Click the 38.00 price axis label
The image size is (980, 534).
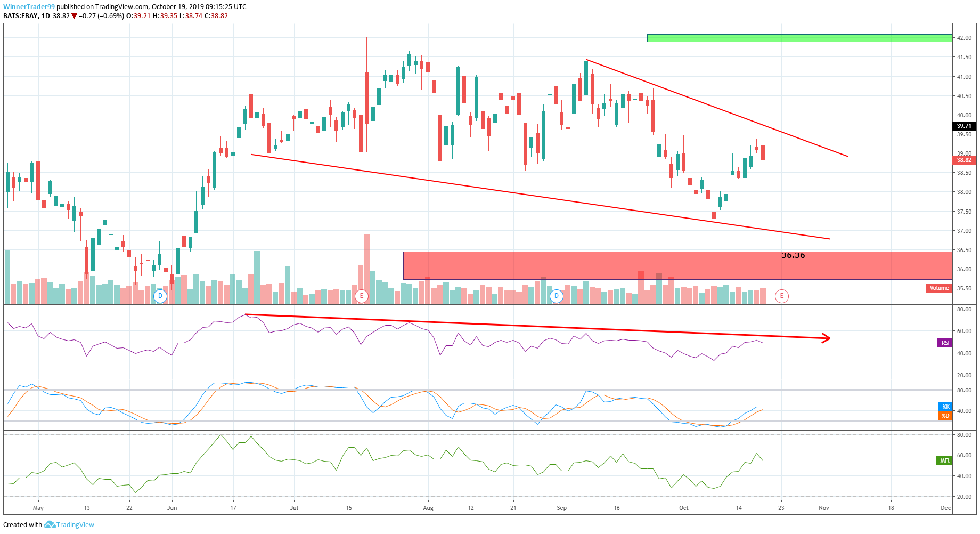pyautogui.click(x=964, y=192)
